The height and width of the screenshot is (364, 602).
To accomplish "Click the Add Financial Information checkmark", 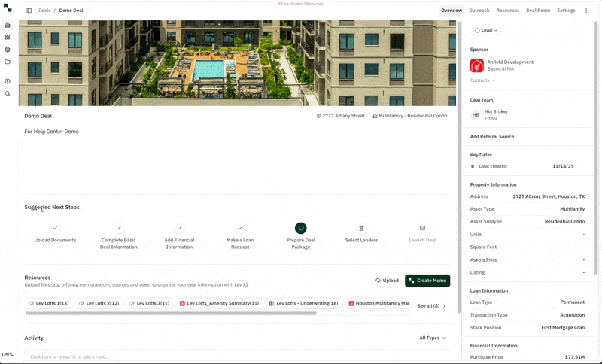I will 179,228.
